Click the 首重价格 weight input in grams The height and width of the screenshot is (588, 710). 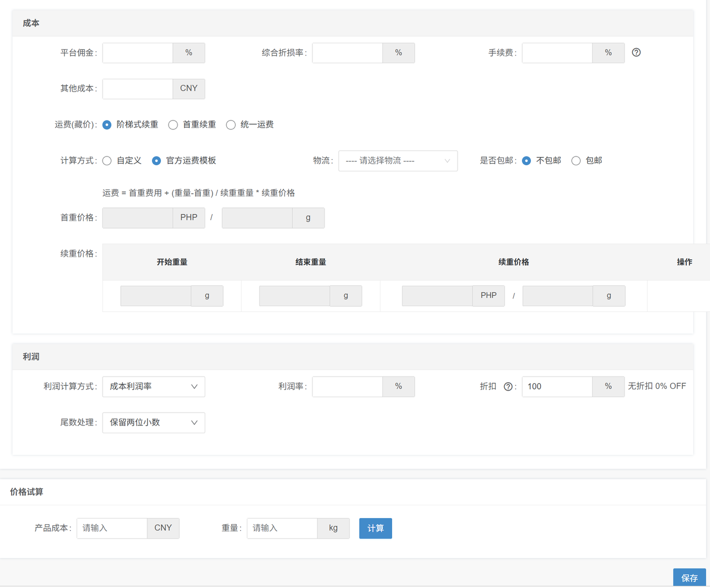tap(257, 218)
